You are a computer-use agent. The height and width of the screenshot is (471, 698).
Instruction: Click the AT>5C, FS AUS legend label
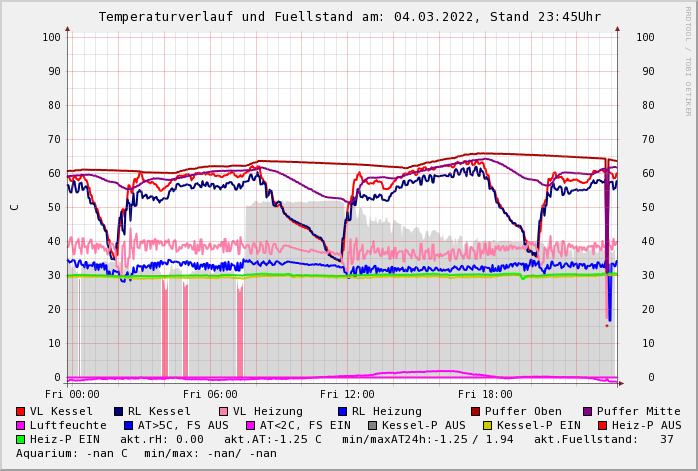click(x=183, y=425)
